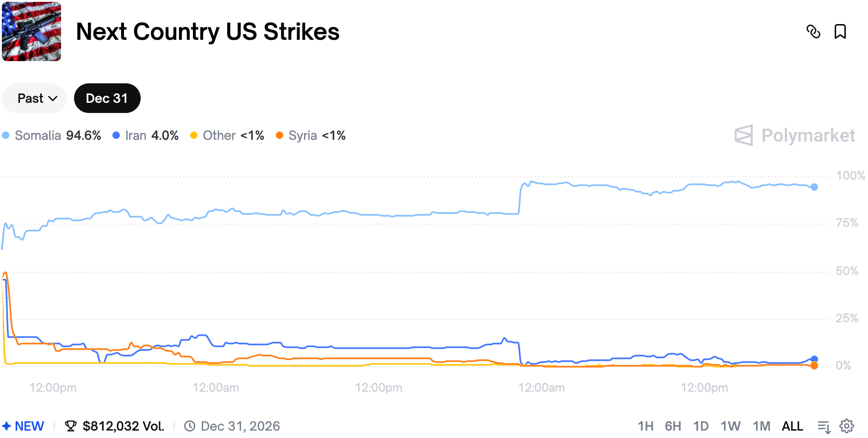868x438 pixels.
Task: Select the ALL time range
Action: 792,426
